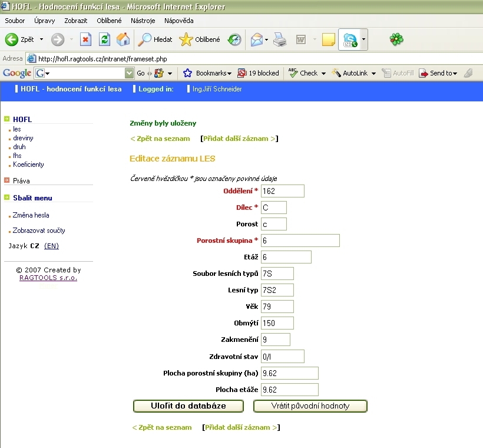Open the RAGTOOLS s.r.o. link

pos(48,278)
